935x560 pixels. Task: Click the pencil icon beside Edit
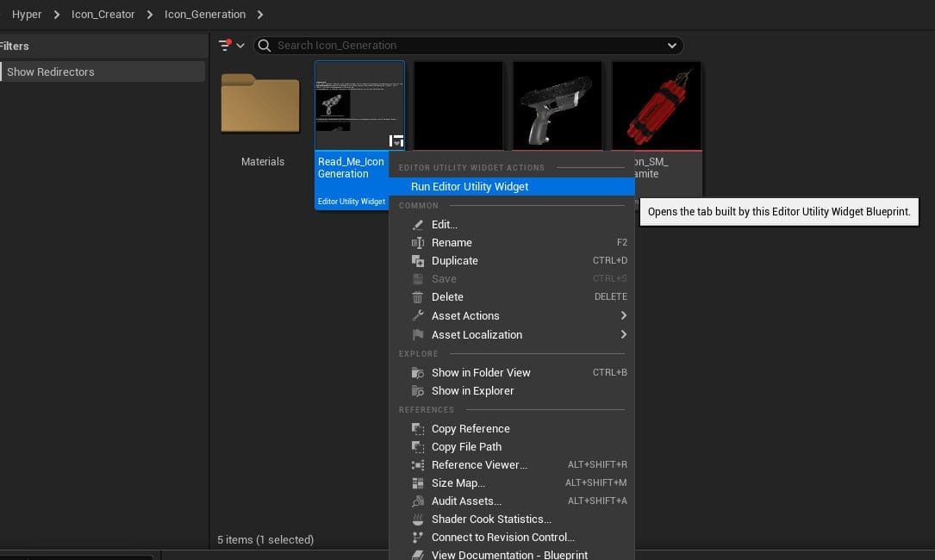418,225
